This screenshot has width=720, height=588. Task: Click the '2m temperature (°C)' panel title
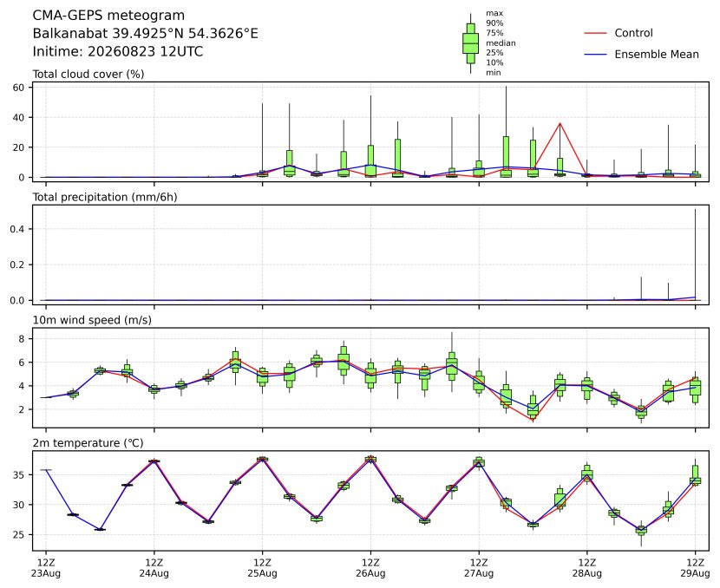pyautogui.click(x=88, y=443)
